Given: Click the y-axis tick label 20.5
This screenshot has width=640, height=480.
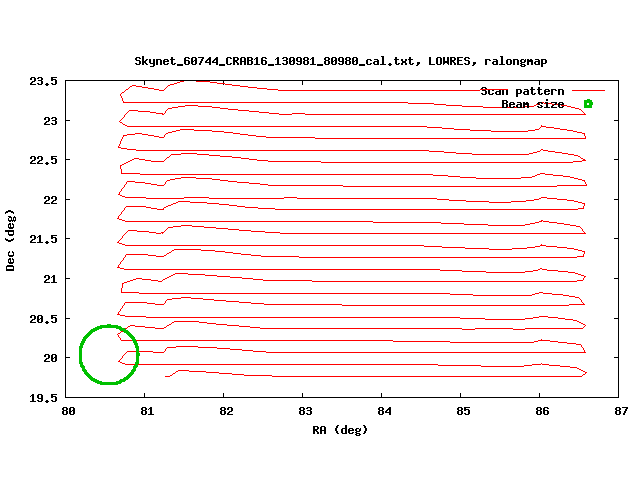Looking at the screenshot, I should tap(43, 319).
